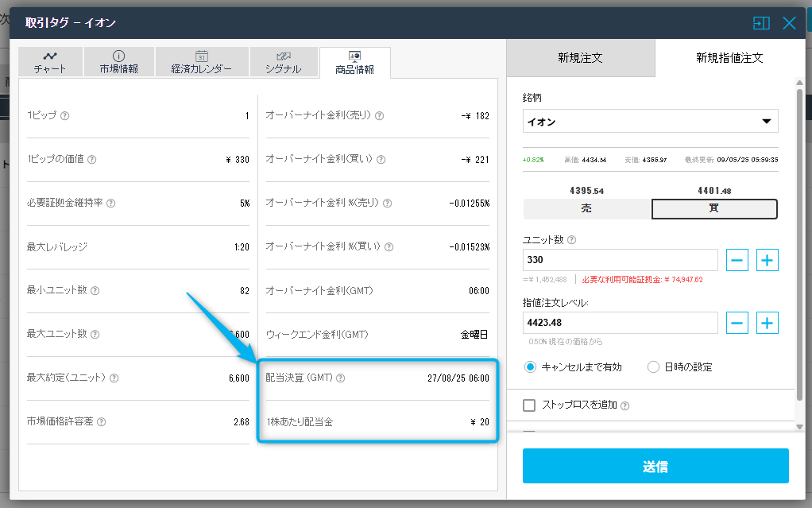Select 日時の設定 radio button
The width and height of the screenshot is (812, 508).
click(x=654, y=367)
